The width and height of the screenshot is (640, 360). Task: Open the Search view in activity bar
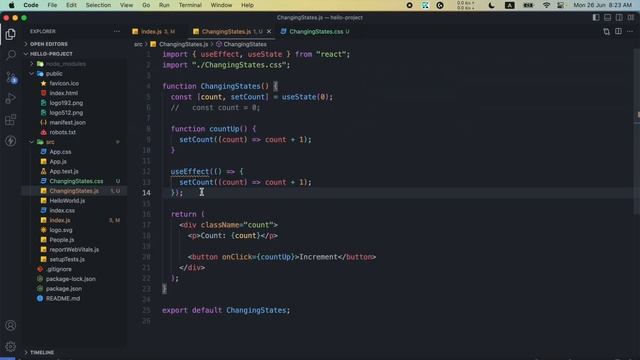point(11,55)
